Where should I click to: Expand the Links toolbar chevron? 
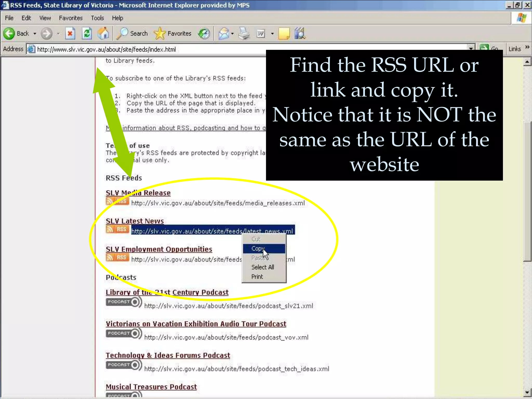click(527, 47)
